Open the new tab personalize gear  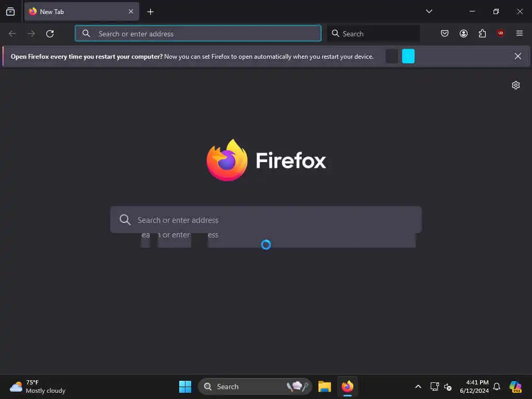516,85
